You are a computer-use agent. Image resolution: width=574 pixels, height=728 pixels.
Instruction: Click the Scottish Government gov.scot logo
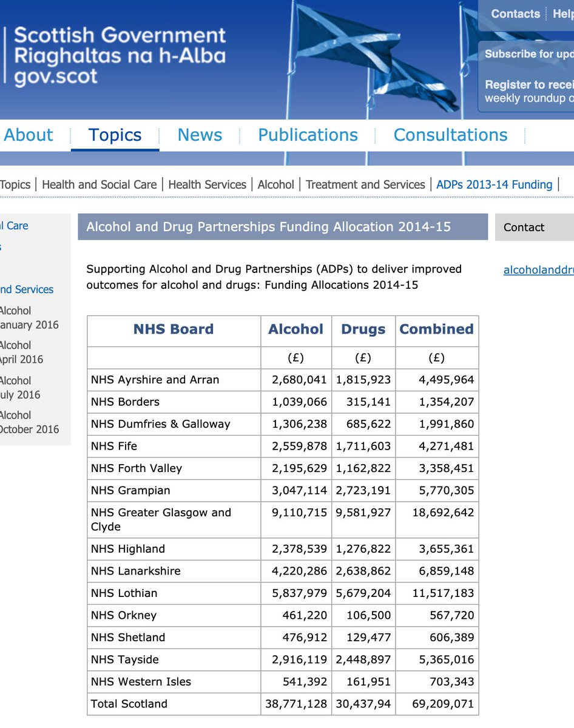click(x=115, y=56)
